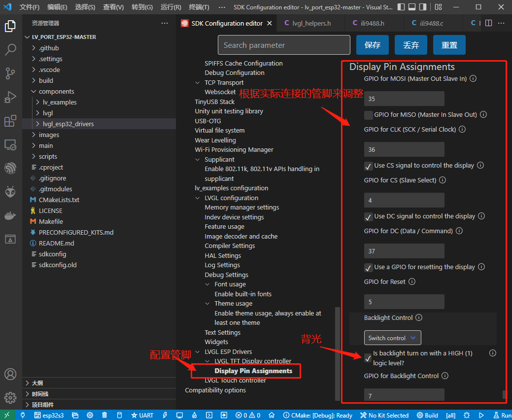This screenshot has height=420, width=512.
Task: Open the explorer more actions ellipsis
Action: coord(165,23)
